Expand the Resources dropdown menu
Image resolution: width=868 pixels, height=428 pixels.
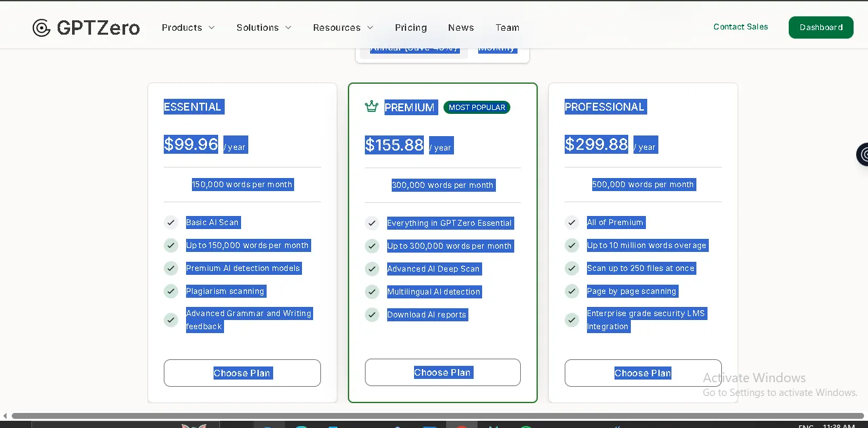(343, 27)
